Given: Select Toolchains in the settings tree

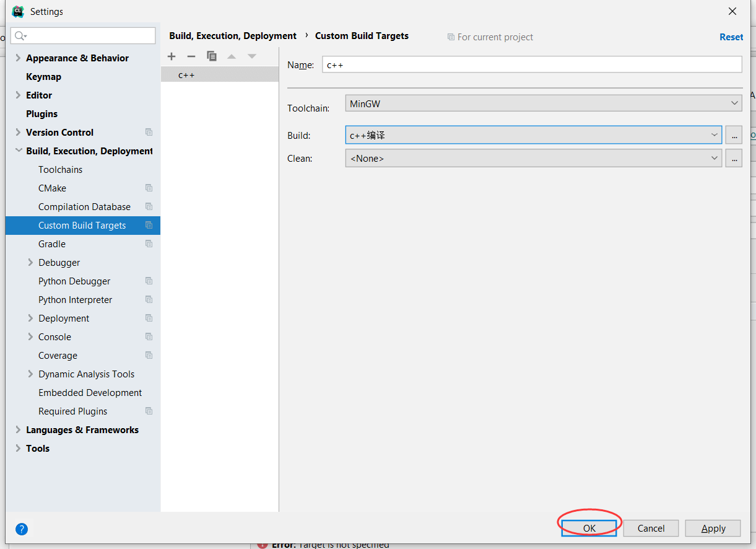Looking at the screenshot, I should [60, 170].
